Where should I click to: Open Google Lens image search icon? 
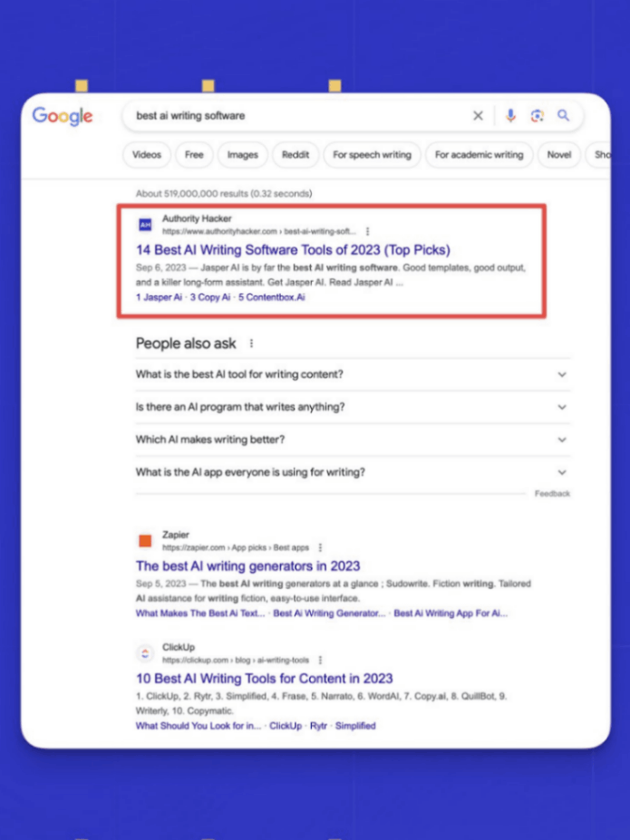click(x=537, y=116)
